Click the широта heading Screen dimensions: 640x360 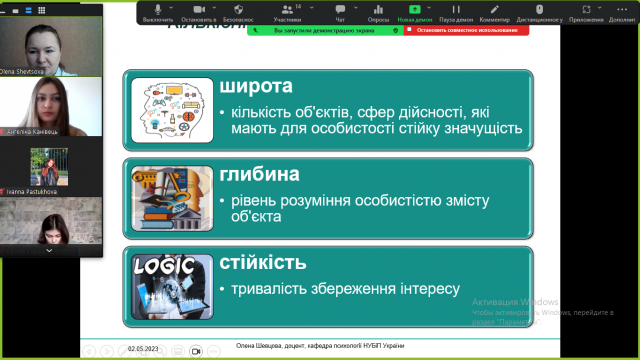click(256, 86)
